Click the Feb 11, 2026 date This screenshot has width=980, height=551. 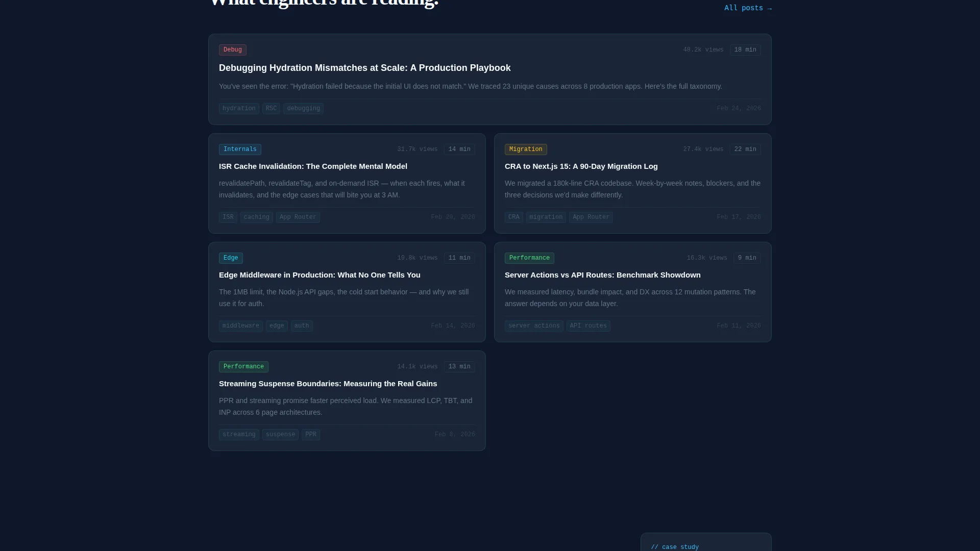click(739, 326)
